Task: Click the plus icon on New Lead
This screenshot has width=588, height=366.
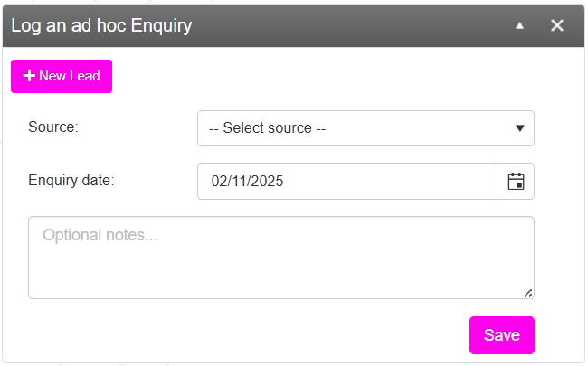Action: coord(29,76)
